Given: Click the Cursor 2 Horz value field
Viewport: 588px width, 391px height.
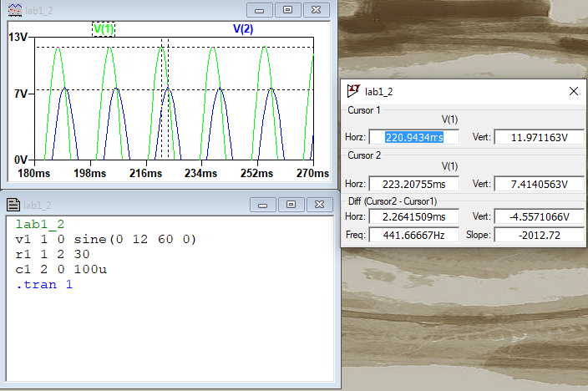Looking at the screenshot, I should [x=413, y=184].
